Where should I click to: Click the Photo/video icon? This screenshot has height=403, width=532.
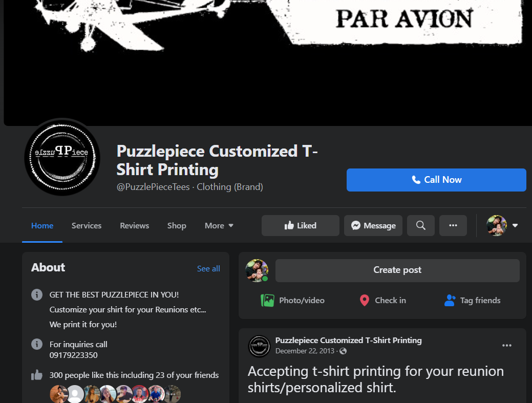[x=267, y=300]
